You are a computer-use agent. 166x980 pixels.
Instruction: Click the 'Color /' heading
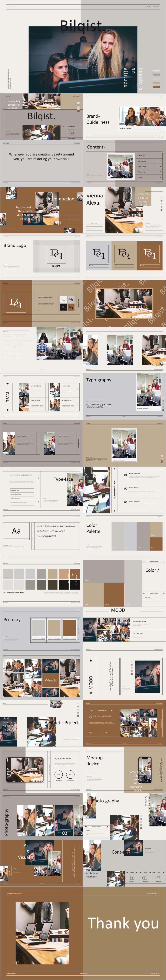tap(152, 570)
